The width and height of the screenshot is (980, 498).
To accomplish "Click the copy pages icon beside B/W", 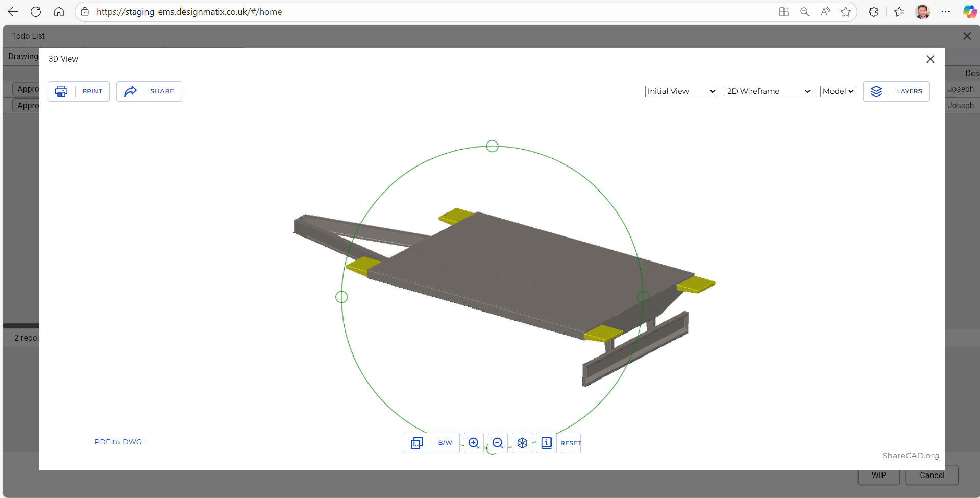I will click(417, 443).
